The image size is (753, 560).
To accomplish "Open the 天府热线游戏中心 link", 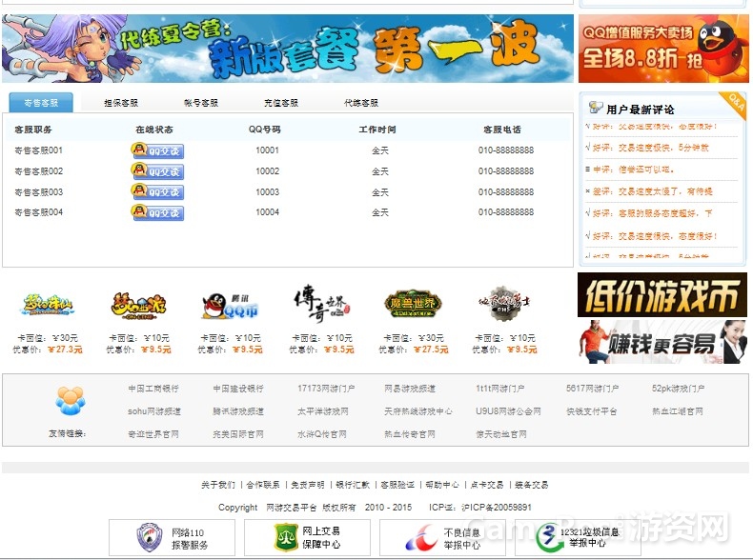I will tap(417, 411).
